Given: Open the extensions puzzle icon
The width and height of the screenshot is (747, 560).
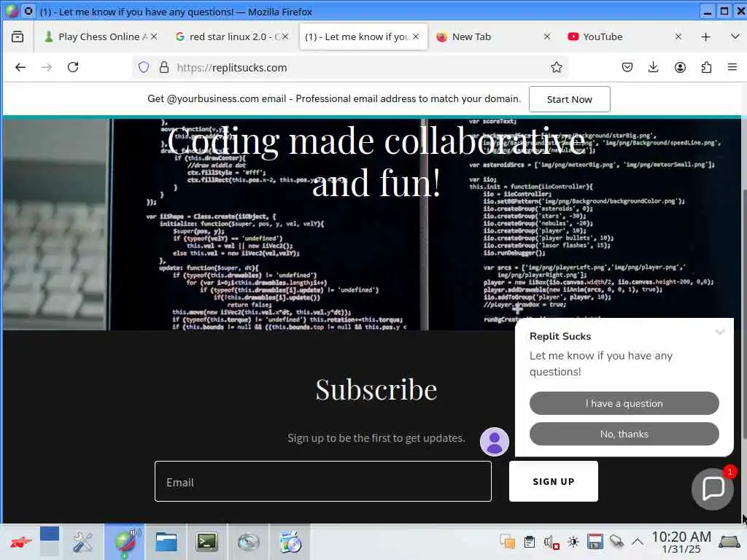Looking at the screenshot, I should [706, 67].
